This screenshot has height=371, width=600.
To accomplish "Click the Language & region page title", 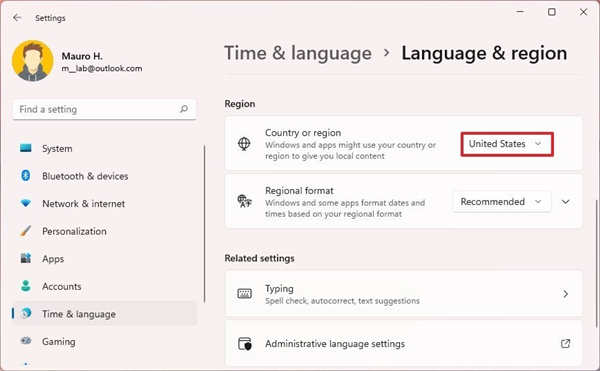I will 484,53.
